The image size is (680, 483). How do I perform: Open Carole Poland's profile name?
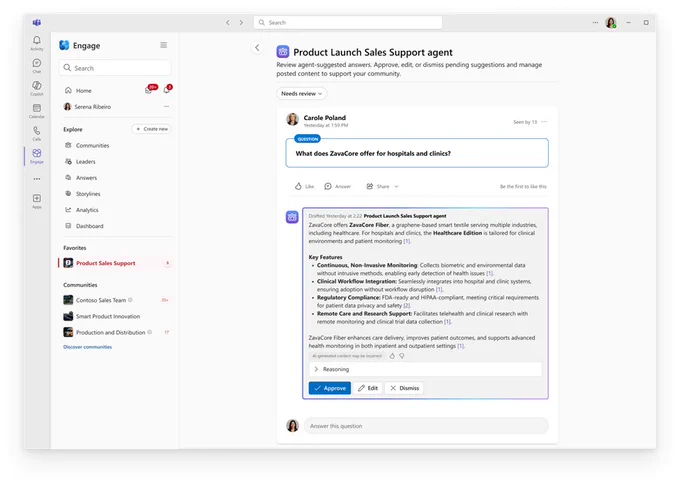tap(324, 118)
